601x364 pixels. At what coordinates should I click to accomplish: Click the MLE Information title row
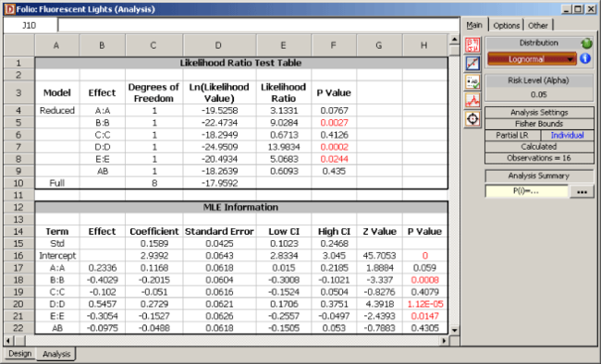[x=240, y=207]
